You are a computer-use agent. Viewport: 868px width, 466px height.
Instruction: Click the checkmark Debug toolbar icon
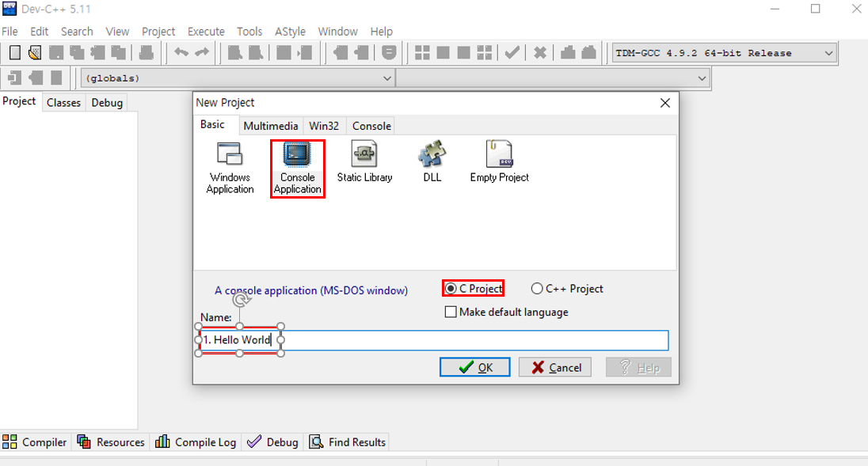point(512,53)
